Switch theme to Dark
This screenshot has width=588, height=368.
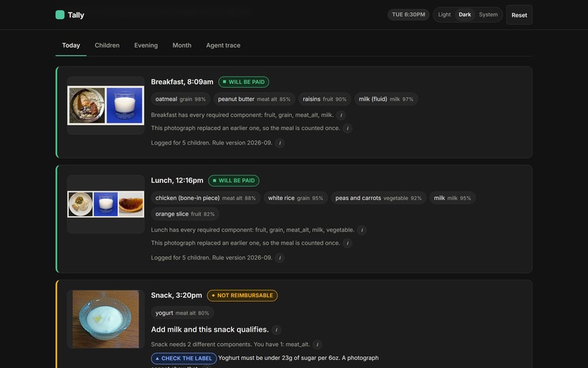(465, 15)
